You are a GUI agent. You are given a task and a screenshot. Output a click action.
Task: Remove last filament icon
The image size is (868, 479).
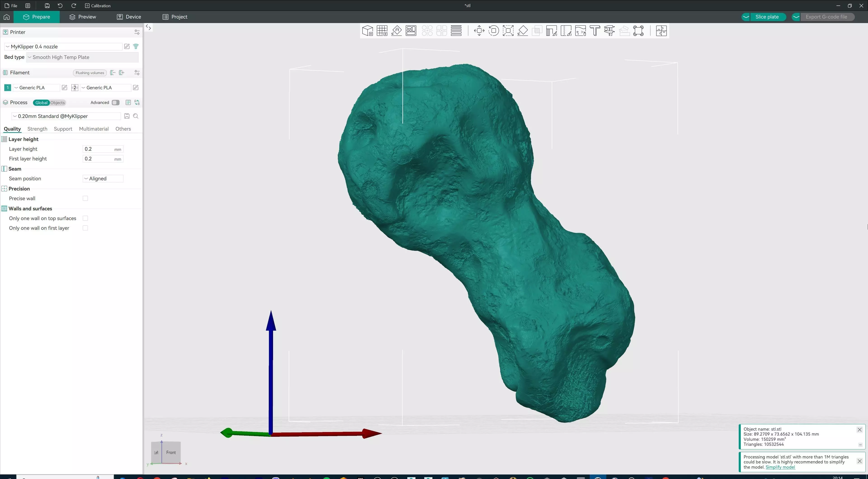[x=113, y=73]
